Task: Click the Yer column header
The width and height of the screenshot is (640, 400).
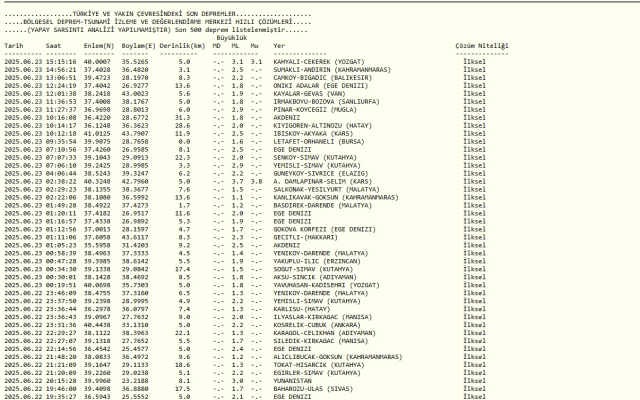Action: coord(279,46)
